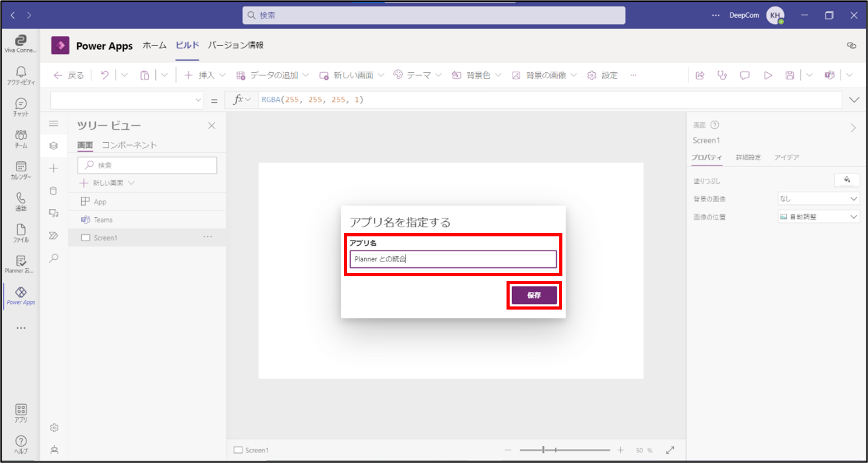Open the Apps (アプリ) store
The height and width of the screenshot is (463, 868).
coord(20,413)
